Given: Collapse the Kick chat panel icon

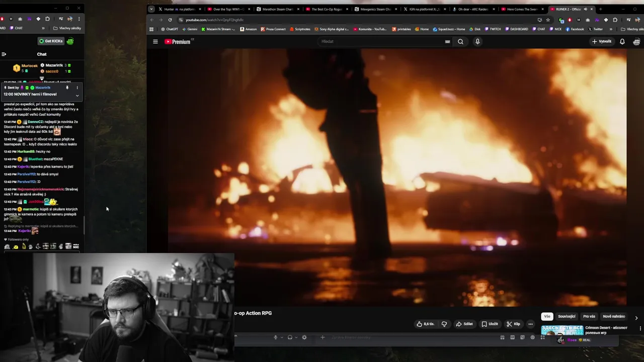Looking at the screenshot, I should tap(4, 54).
